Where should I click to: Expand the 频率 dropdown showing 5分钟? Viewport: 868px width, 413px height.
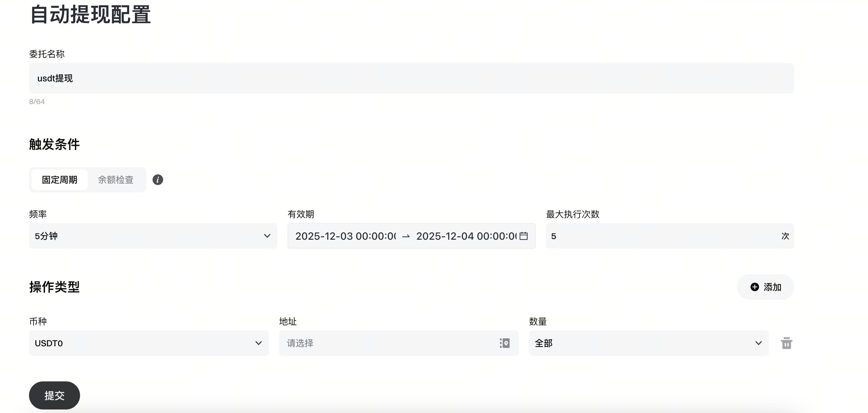[153, 236]
